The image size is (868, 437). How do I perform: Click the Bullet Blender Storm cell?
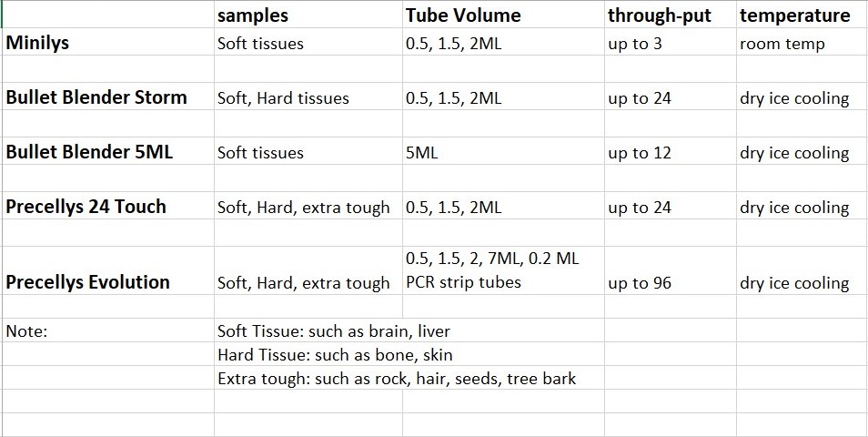[x=96, y=97]
